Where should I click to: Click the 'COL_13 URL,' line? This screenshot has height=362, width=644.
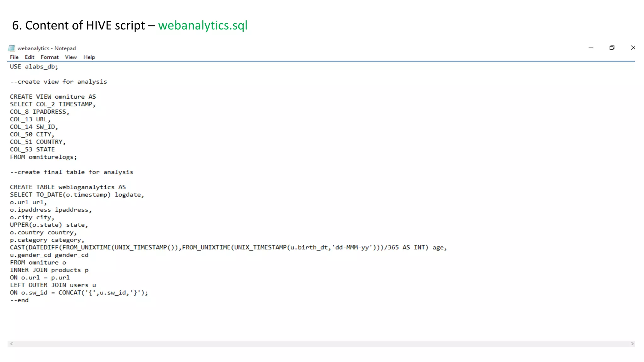pos(30,119)
